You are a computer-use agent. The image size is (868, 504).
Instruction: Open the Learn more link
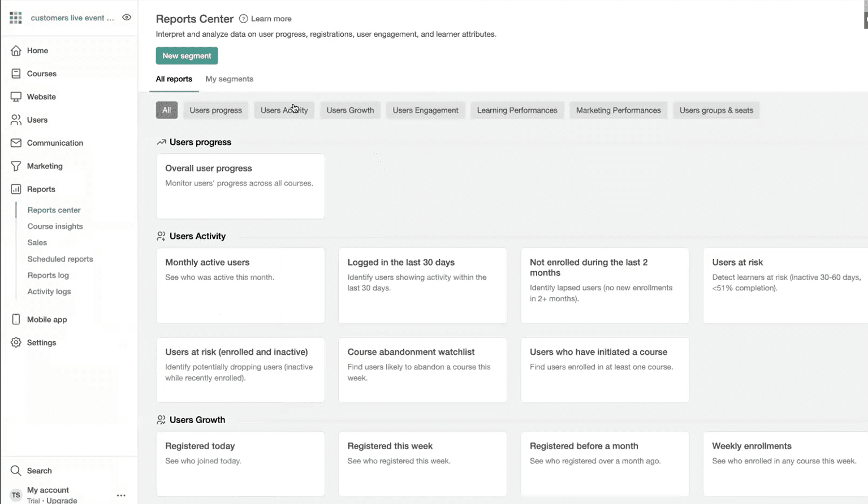[270, 19]
